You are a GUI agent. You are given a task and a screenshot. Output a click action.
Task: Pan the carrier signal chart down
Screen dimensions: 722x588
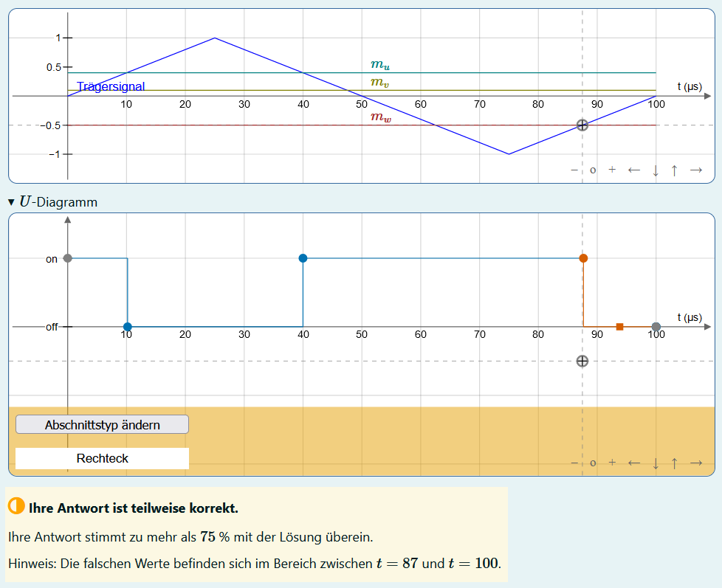(x=655, y=170)
